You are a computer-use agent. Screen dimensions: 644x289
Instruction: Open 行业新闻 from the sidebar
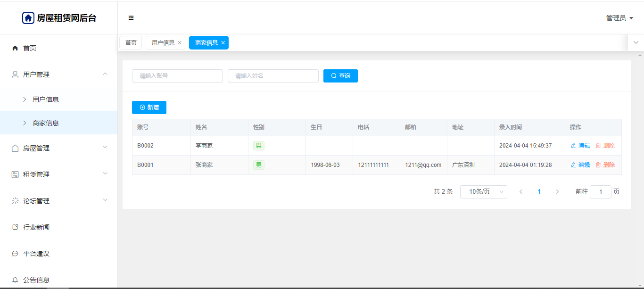point(36,227)
